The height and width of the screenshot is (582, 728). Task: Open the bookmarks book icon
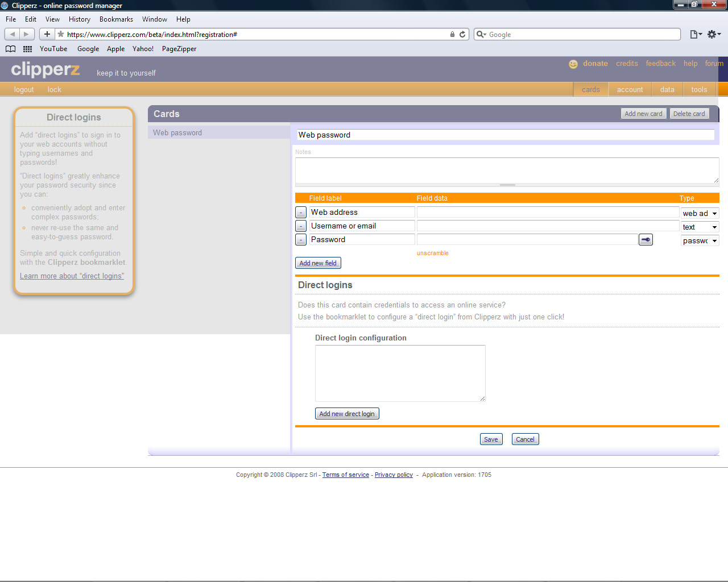tap(11, 49)
